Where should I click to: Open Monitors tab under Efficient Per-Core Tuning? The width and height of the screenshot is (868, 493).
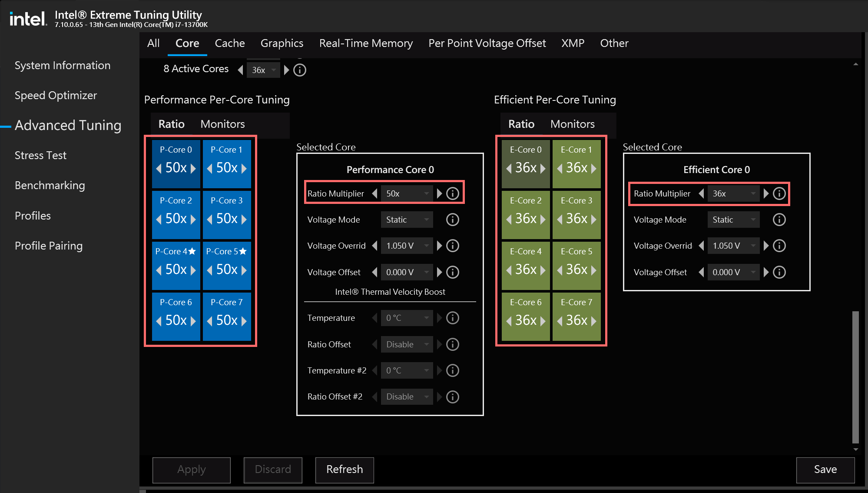(572, 124)
